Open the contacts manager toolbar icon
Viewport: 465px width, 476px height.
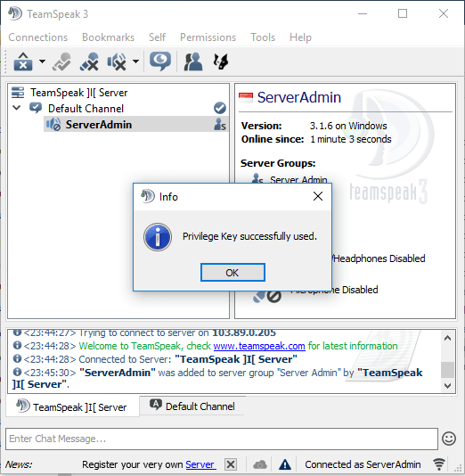(193, 62)
